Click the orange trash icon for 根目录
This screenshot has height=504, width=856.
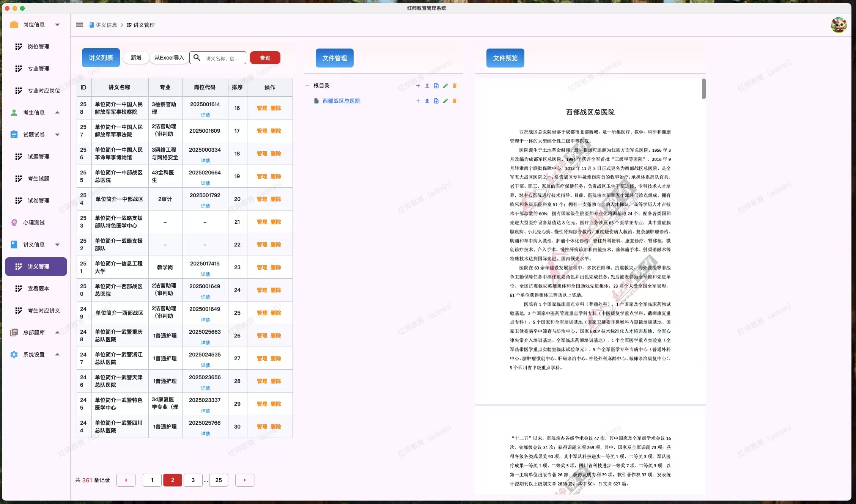pyautogui.click(x=455, y=86)
